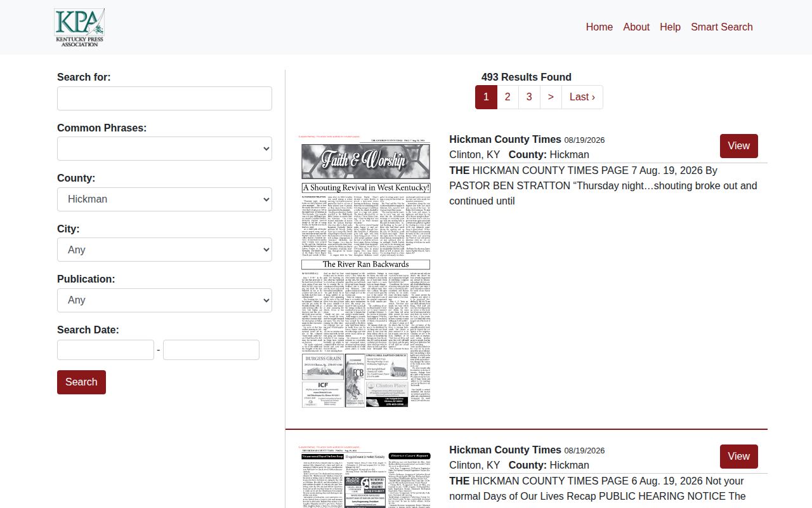Select pagination page 1
Screen dimensions: 812x508
(x=486, y=97)
